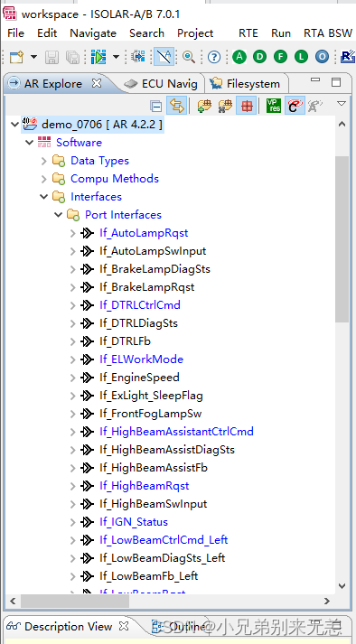Maximize the AR Explorer panel

(x=336, y=82)
